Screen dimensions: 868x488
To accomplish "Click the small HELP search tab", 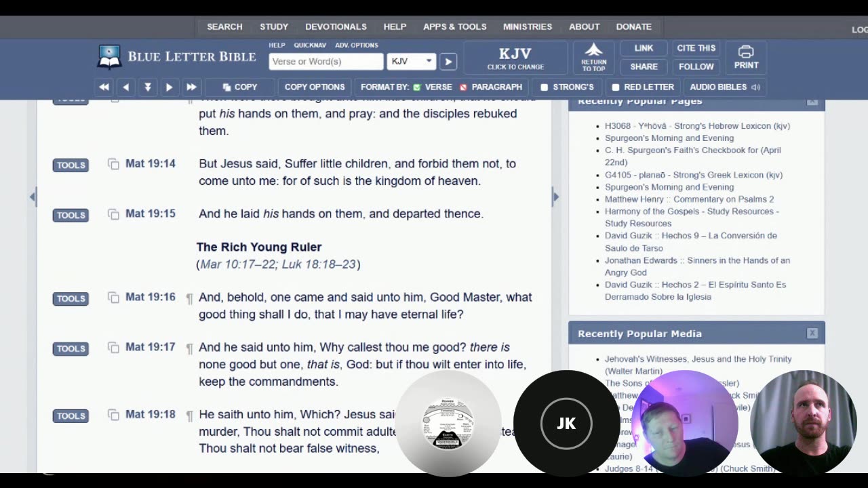I will 277,45.
